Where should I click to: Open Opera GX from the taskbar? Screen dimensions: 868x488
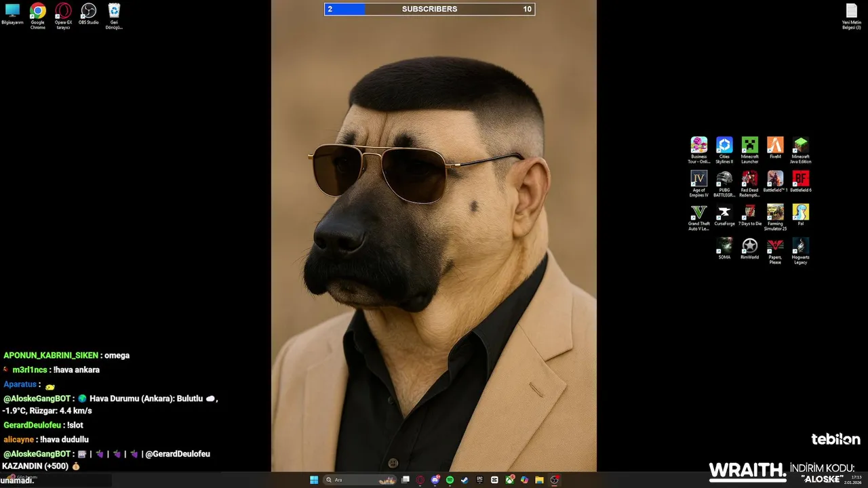point(420,480)
